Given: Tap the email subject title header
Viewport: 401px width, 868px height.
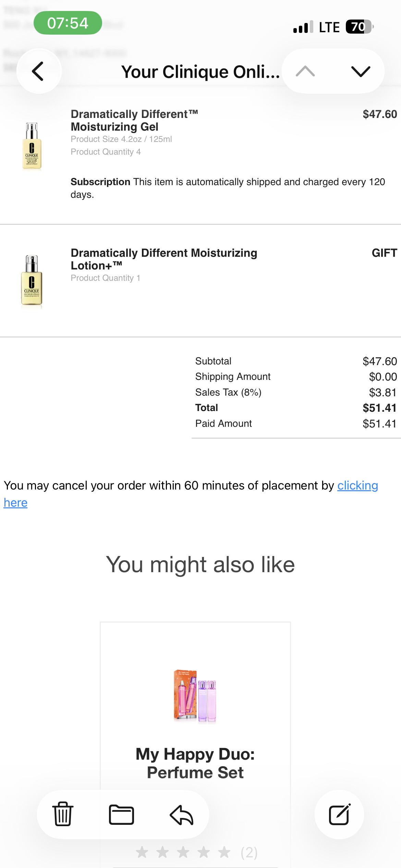Looking at the screenshot, I should tap(200, 72).
